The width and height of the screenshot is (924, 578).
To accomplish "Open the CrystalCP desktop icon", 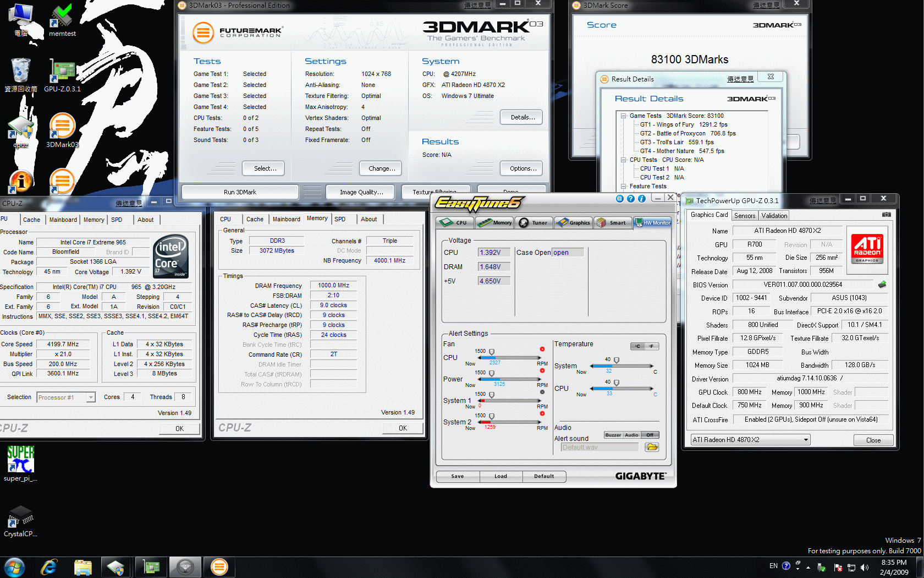I will pos(21,521).
